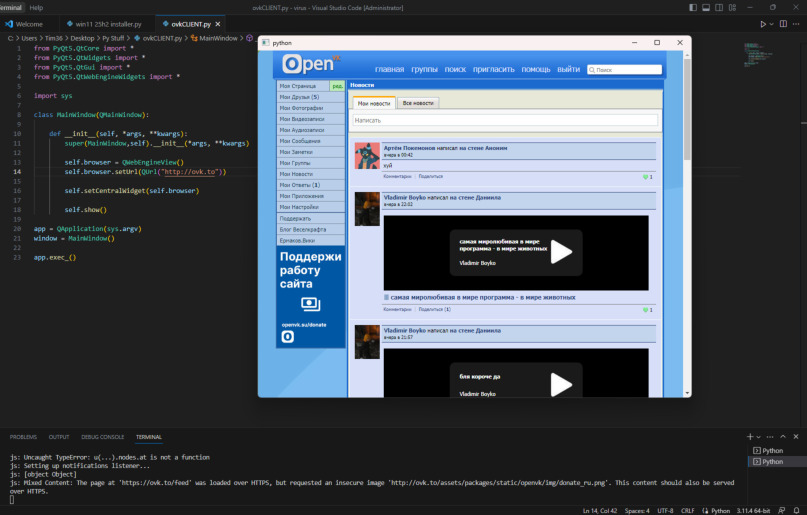Click the Split Editor icon
Image resolution: width=807 pixels, height=515 pixels.
[781, 23]
